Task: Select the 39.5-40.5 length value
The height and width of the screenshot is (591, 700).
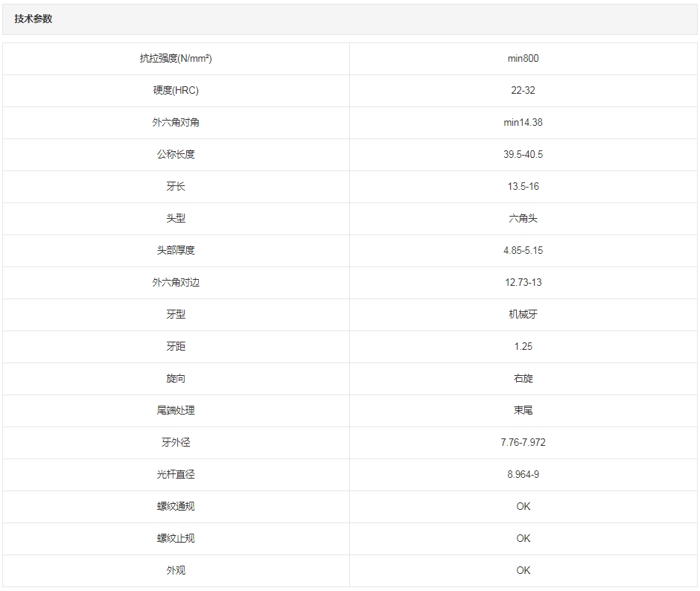Action: pyautogui.click(x=523, y=155)
